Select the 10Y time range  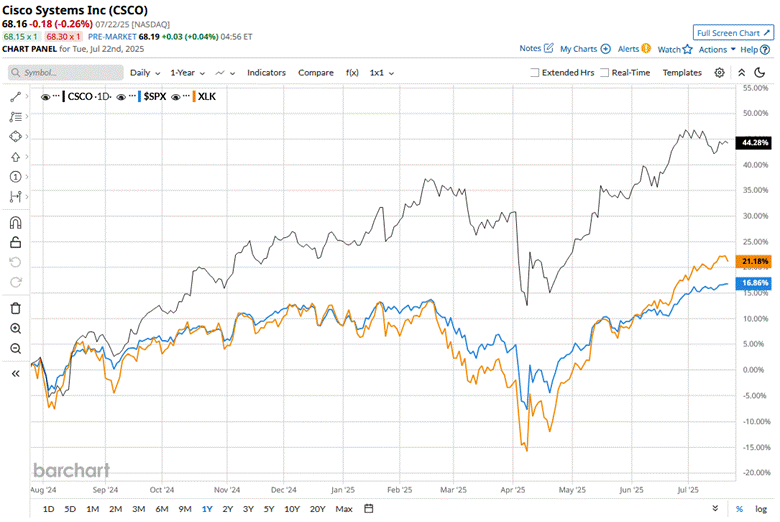coord(292,509)
